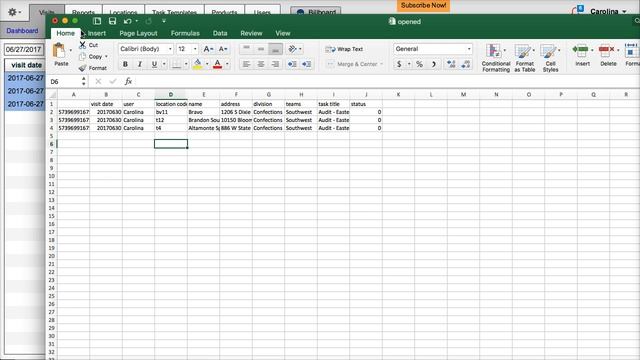Image resolution: width=640 pixels, height=360 pixels.
Task: Toggle Italic formatting
Action: pos(140,64)
